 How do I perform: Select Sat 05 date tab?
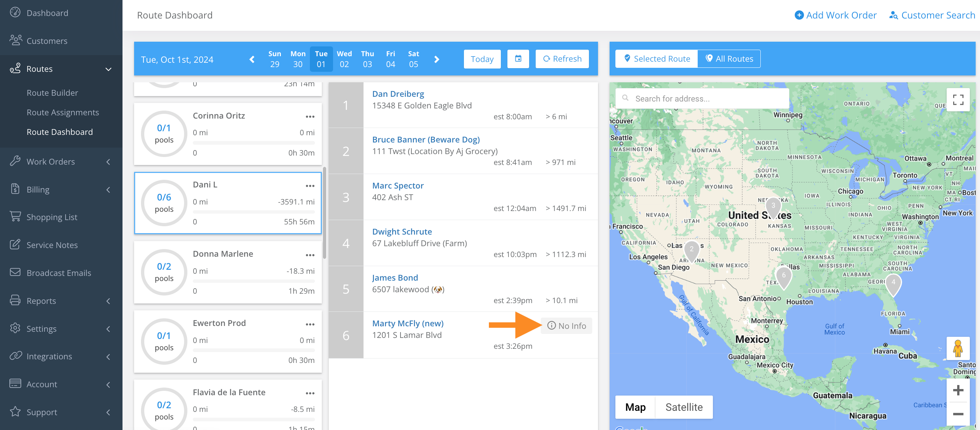click(x=414, y=59)
